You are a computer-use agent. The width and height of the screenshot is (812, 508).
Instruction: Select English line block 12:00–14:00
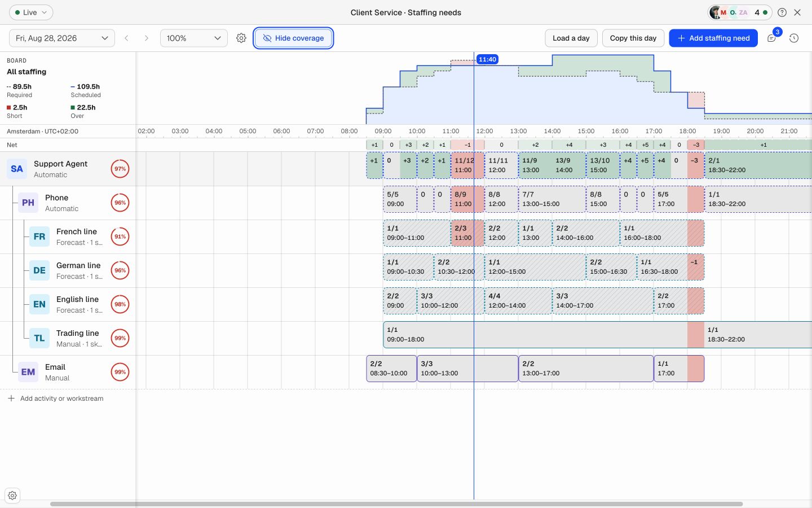click(518, 301)
